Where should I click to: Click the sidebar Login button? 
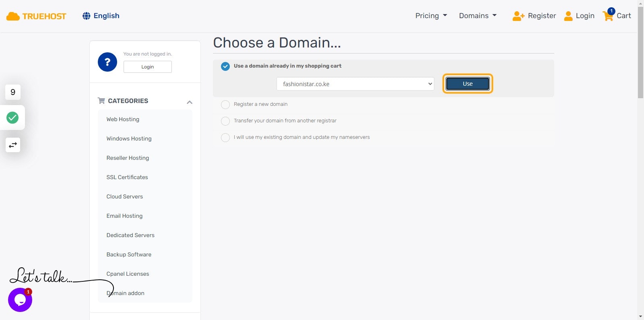pyautogui.click(x=147, y=67)
